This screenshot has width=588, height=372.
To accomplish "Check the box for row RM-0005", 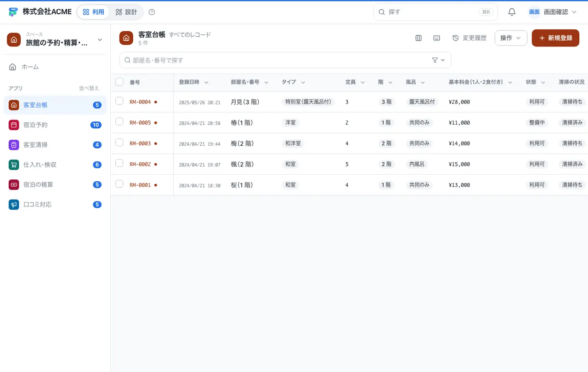I will point(119,122).
